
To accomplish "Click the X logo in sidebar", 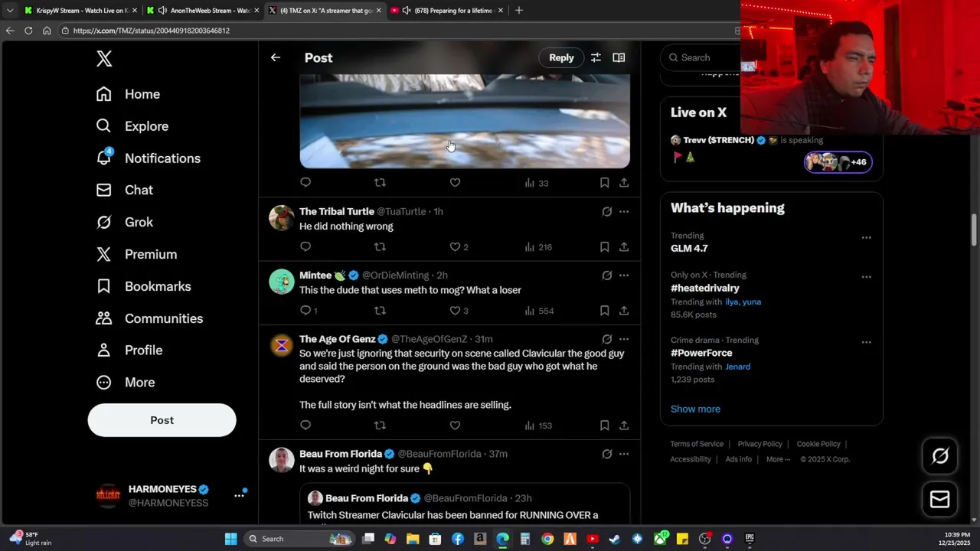I will [104, 59].
